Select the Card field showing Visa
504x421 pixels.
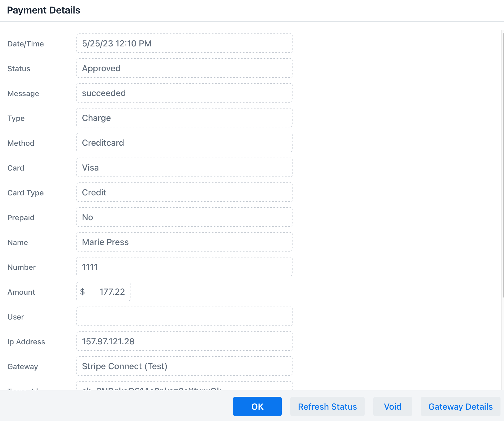point(184,167)
